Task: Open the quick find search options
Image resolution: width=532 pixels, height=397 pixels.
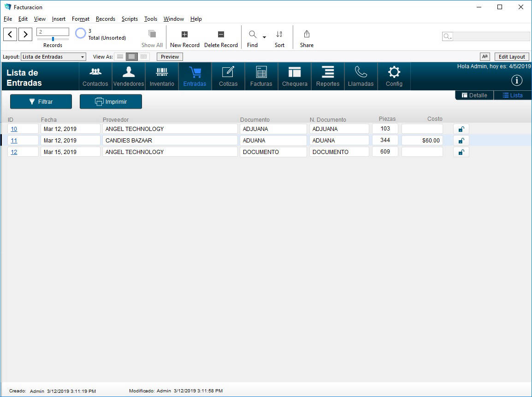Action: (x=448, y=36)
